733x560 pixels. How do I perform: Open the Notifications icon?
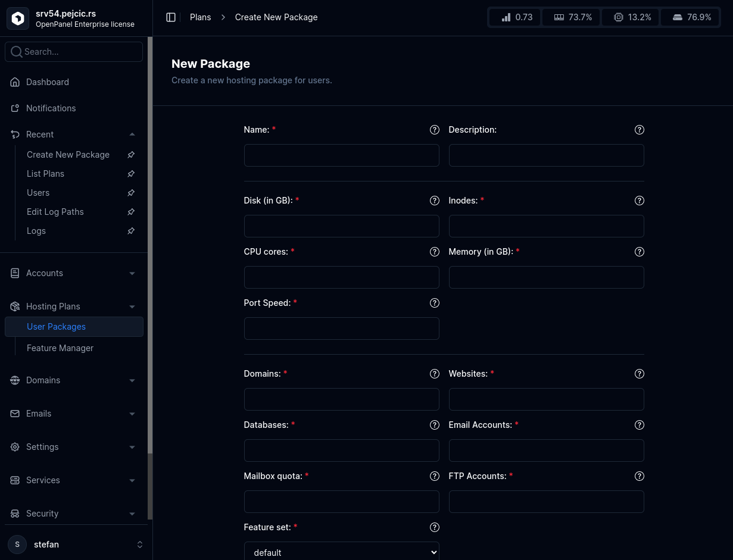(x=15, y=108)
